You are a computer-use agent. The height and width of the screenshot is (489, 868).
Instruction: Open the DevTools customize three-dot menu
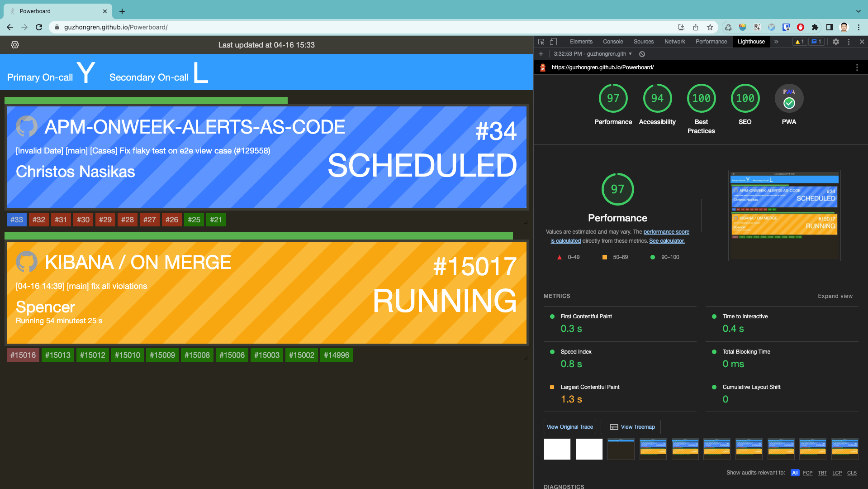tap(849, 42)
